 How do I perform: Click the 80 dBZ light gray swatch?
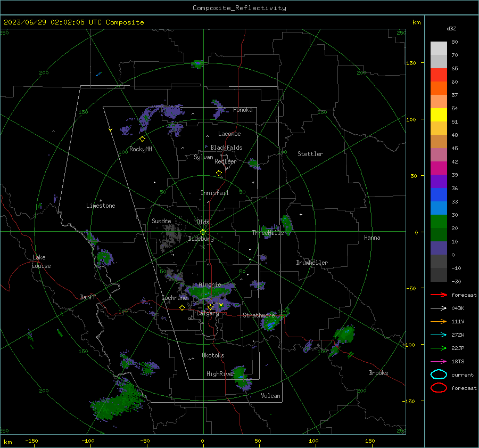coord(439,48)
